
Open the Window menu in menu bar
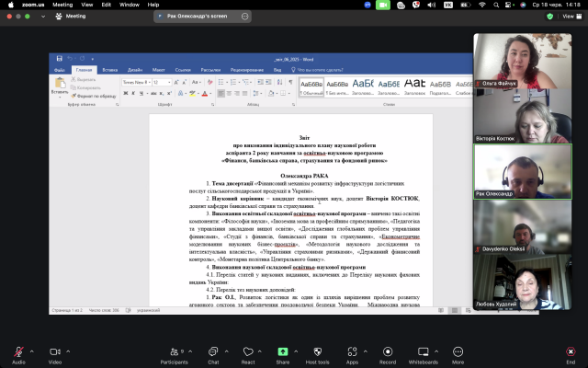click(130, 5)
